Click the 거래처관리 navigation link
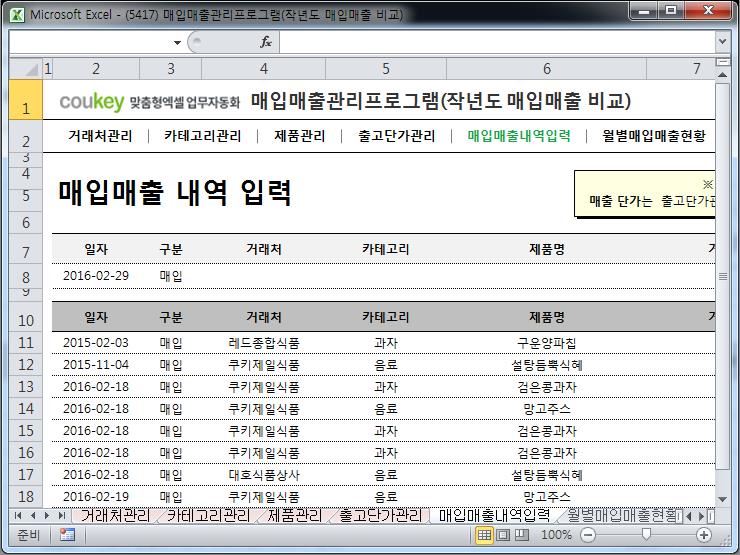This screenshot has height=555, width=740. [100, 136]
